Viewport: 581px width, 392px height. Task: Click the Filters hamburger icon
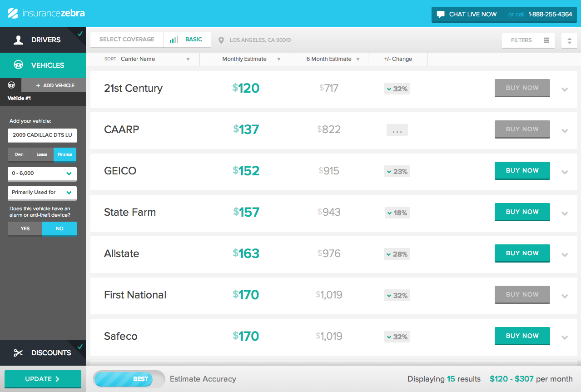click(546, 40)
